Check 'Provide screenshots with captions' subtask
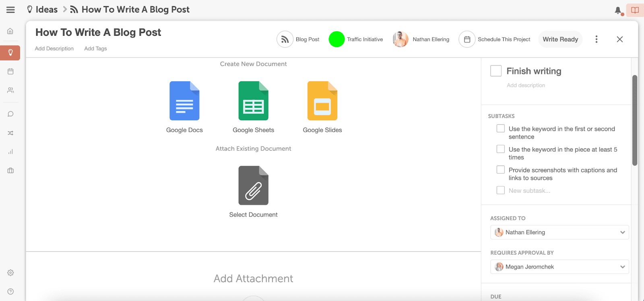This screenshot has width=644, height=301. coord(501,169)
